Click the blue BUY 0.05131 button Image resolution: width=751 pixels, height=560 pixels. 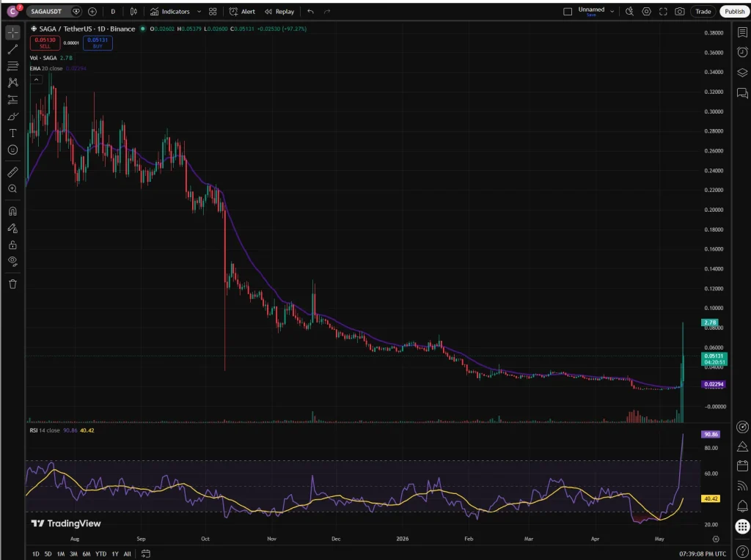pyautogui.click(x=98, y=43)
